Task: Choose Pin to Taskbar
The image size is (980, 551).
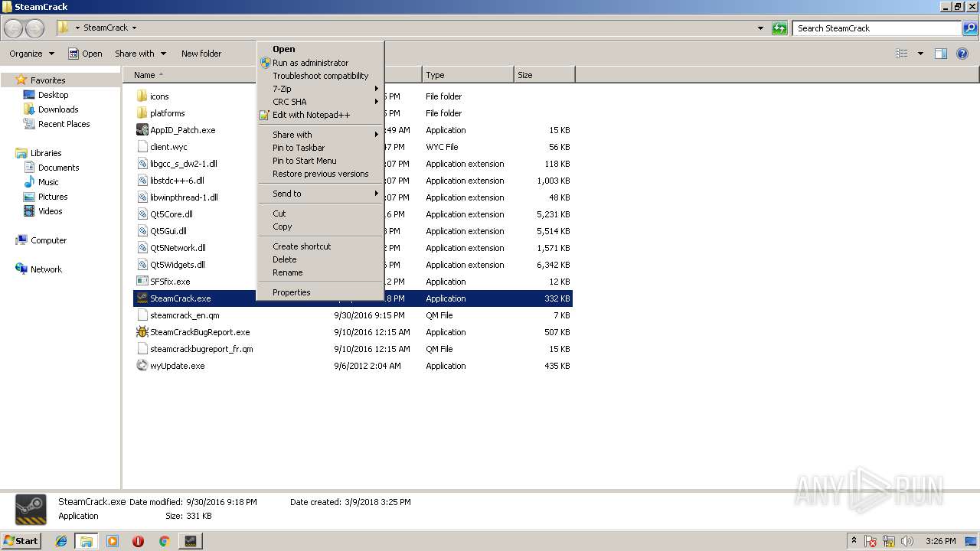Action: 320,148
